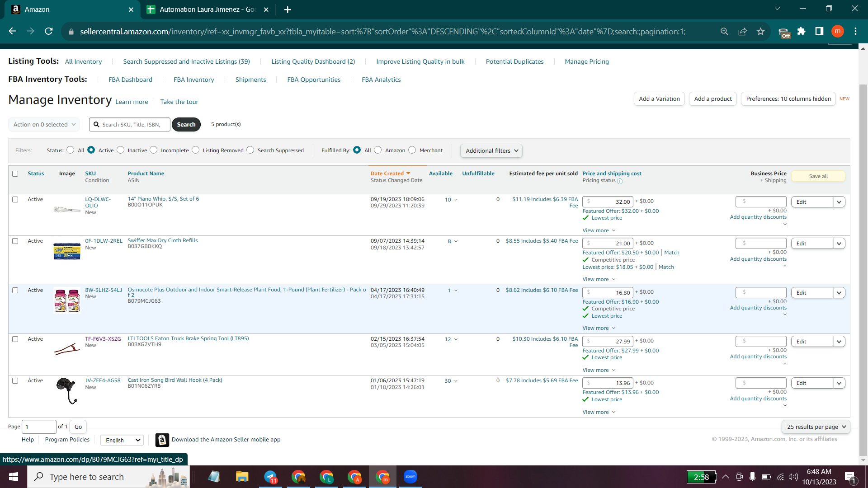This screenshot has height=488, width=868.
Task: Open the Windows notification center
Action: [850, 477]
